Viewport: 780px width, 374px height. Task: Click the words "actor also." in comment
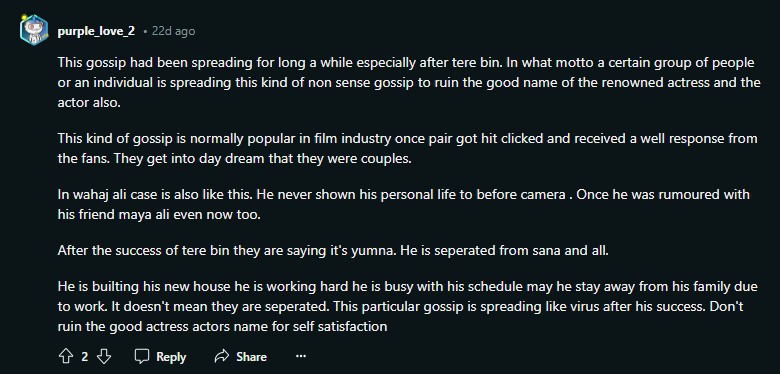(x=89, y=102)
